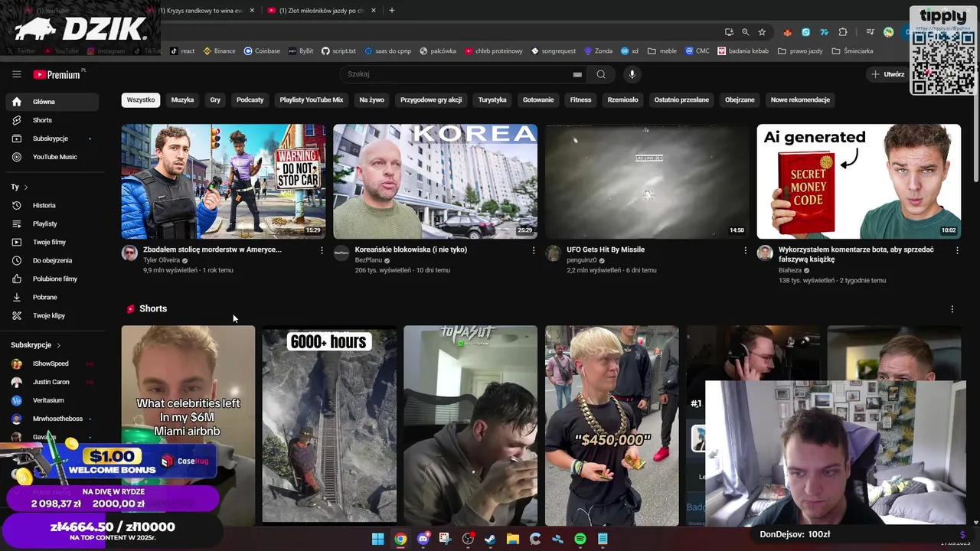Open a new browser tab with plus
This screenshot has width=980, height=551.
(391, 11)
